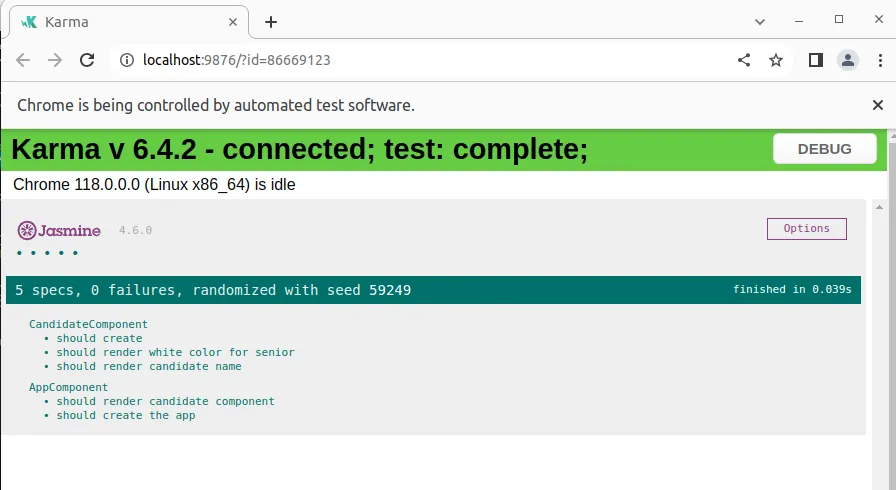Screen dimensions: 896x490
Task: Click the Karma v 6.4.2 connected banner
Action: [x=444, y=150]
